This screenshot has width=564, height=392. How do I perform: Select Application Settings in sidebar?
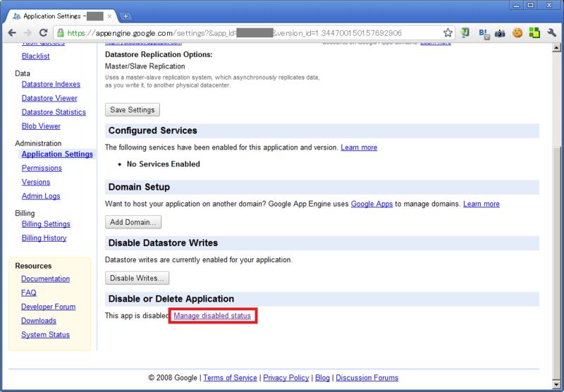(x=57, y=154)
